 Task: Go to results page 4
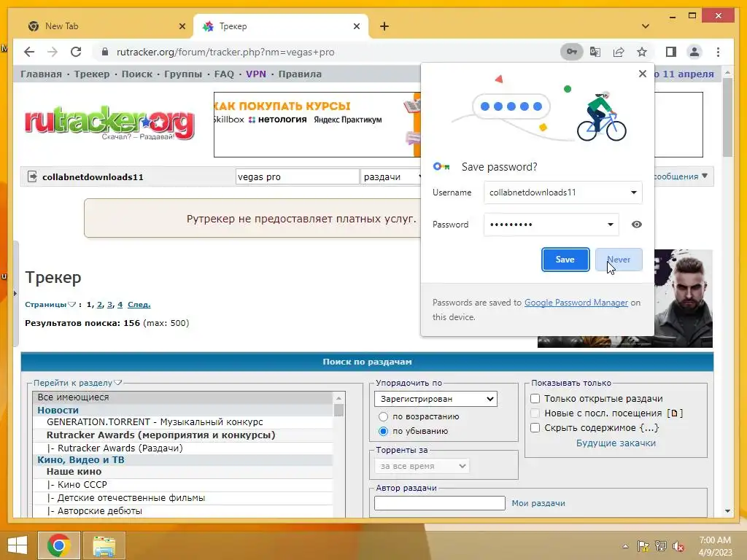pyautogui.click(x=120, y=305)
